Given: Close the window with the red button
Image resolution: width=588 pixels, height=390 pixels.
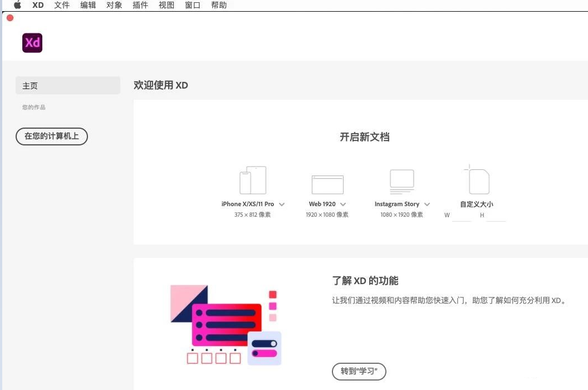Looking at the screenshot, I should pos(10,18).
